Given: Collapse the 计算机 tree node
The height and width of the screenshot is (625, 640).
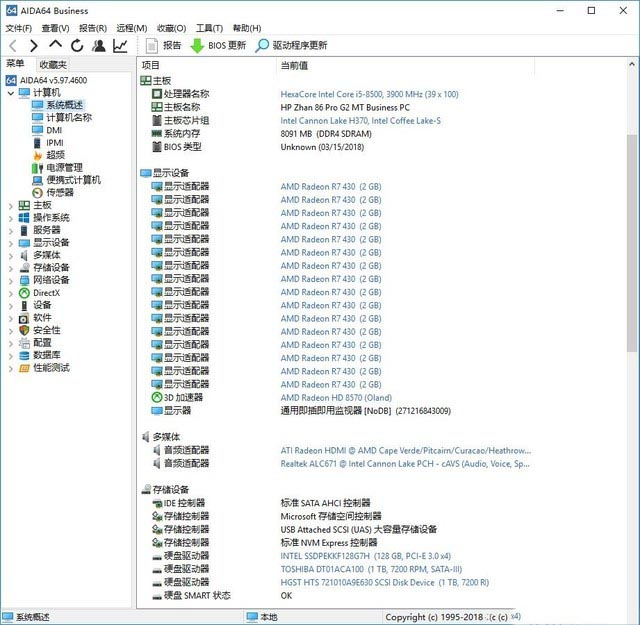Looking at the screenshot, I should pos(11,93).
